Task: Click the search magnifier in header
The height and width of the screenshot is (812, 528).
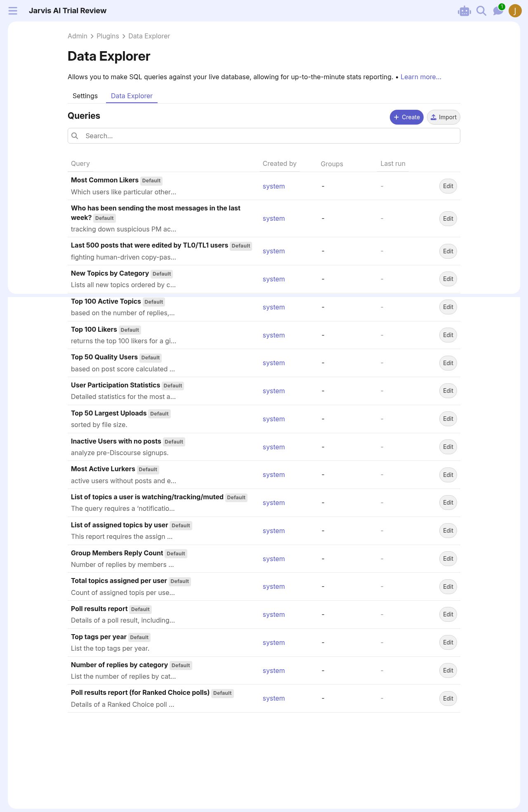Action: click(481, 11)
